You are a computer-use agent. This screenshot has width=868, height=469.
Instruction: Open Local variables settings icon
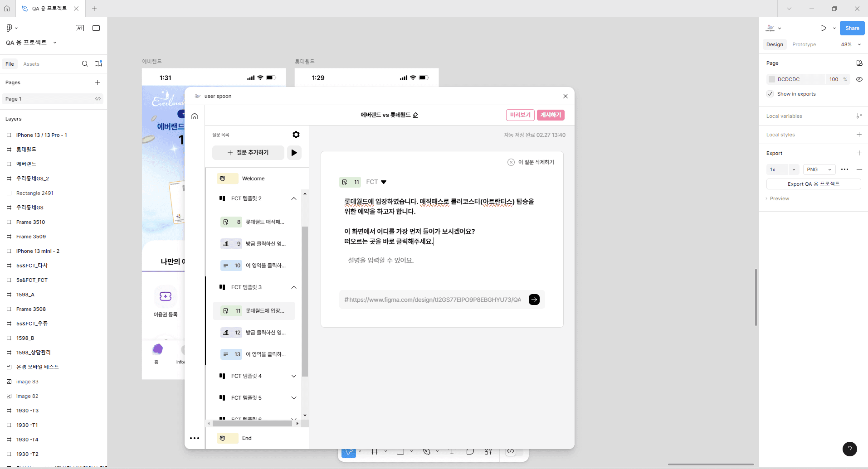[x=859, y=116]
